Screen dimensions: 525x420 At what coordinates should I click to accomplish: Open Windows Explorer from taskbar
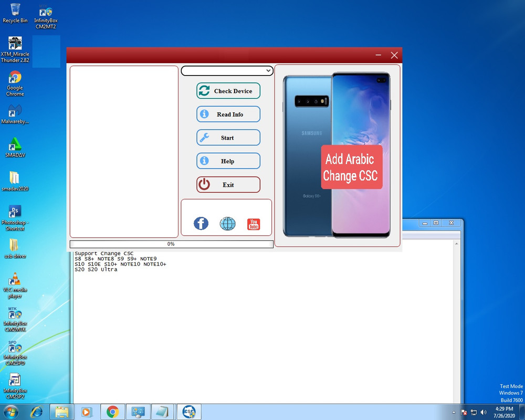(x=61, y=412)
